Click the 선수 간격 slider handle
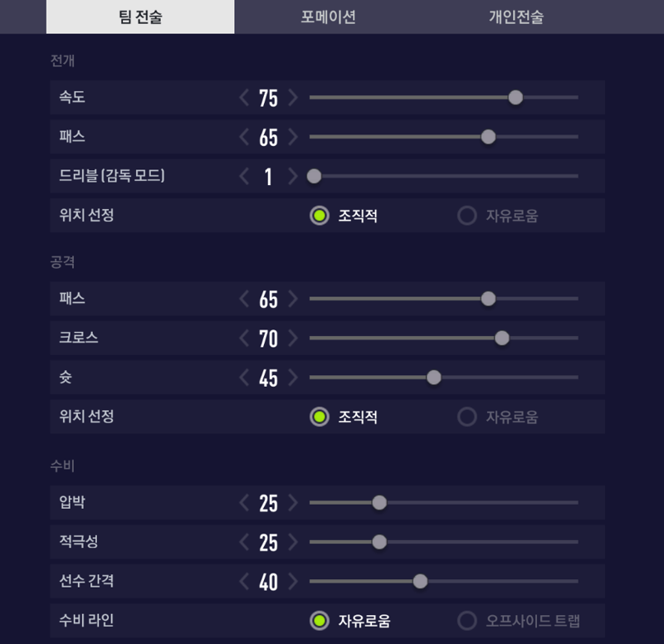The image size is (664, 644). 420,582
